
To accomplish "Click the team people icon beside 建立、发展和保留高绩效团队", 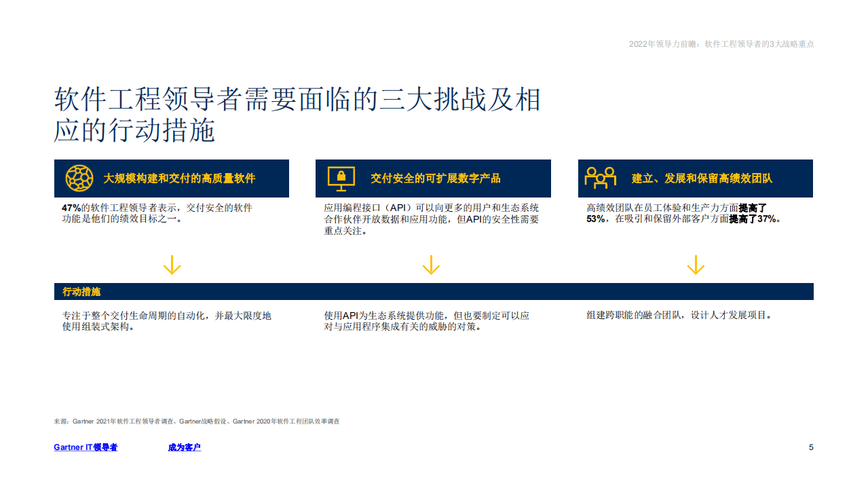I will coord(600,179).
